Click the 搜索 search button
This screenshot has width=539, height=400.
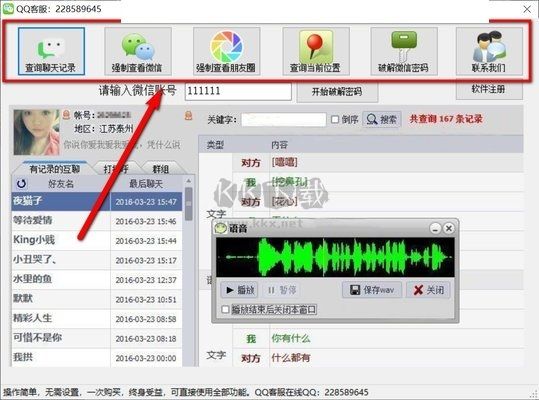pos(382,120)
